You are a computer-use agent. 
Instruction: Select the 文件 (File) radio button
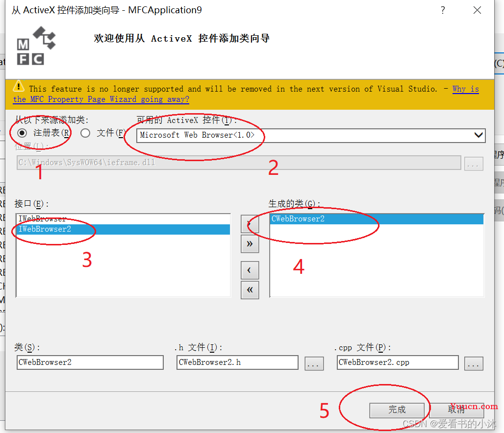(85, 133)
